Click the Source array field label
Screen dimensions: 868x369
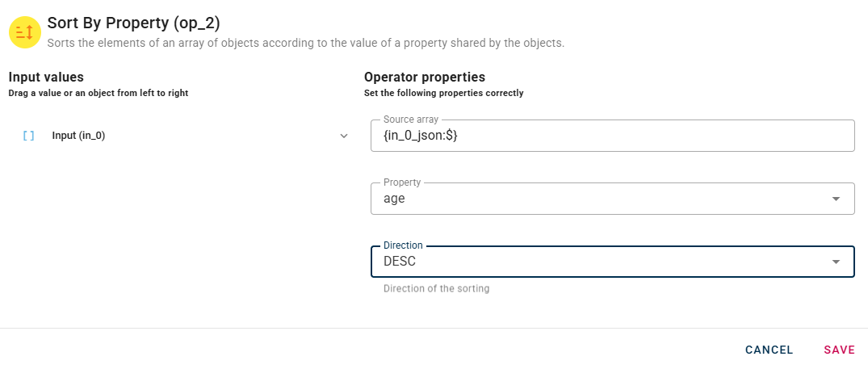pyautogui.click(x=411, y=120)
